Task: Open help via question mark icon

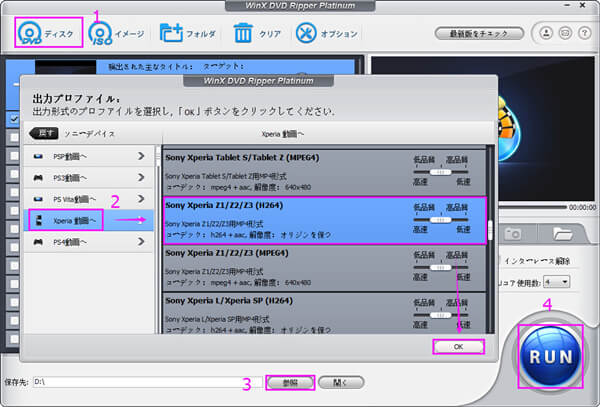Action: [x=584, y=33]
